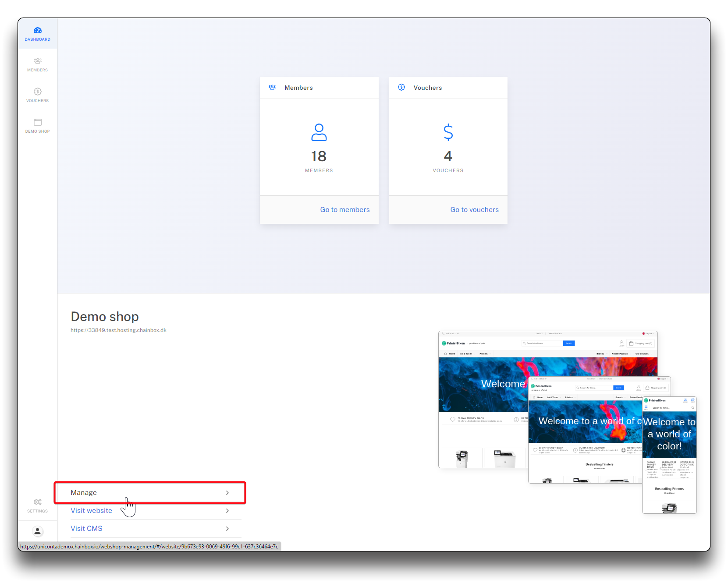The width and height of the screenshot is (728, 583).
Task: Open the Members sidebar icon
Action: pos(38,61)
